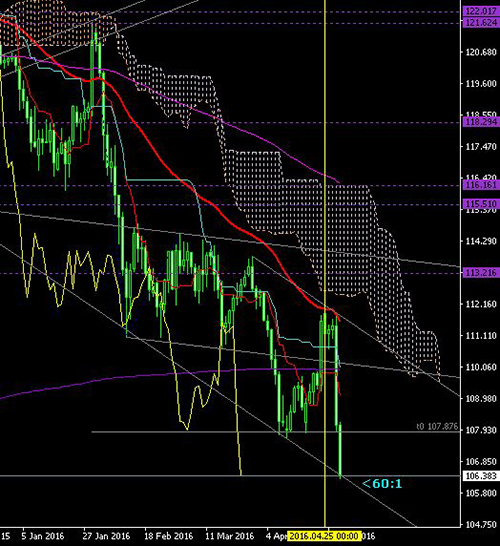Select the 116.161 level price tag
The image size is (500, 546).
coord(481,185)
